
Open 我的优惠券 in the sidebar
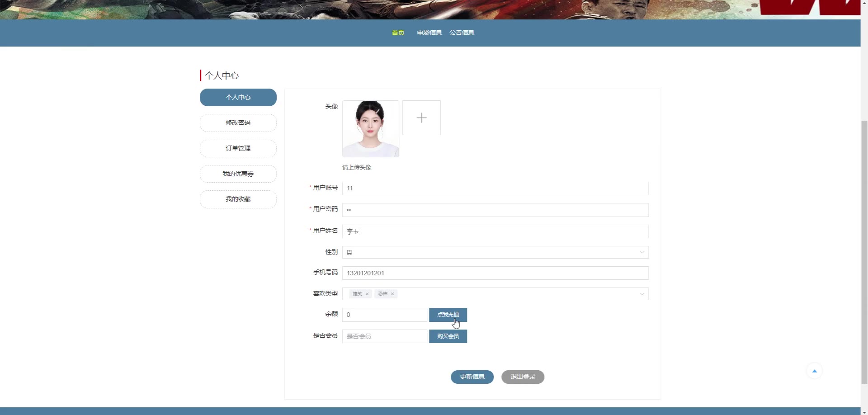click(x=238, y=174)
